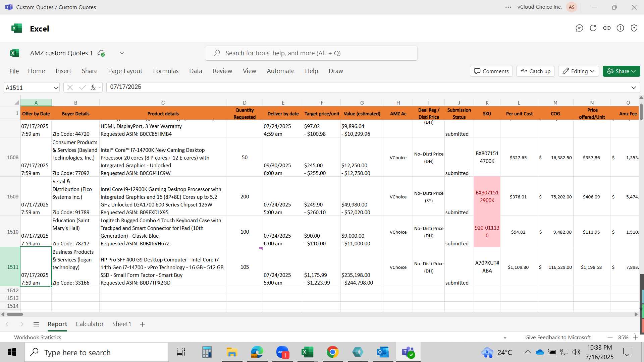Open File Explorer from the taskbar
The image size is (644, 362).
tap(232, 352)
